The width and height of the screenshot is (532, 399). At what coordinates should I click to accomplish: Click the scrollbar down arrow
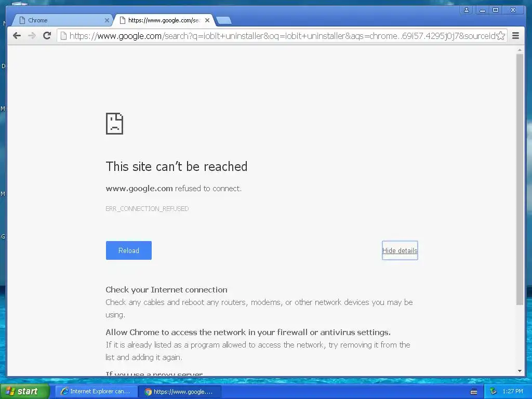[520, 371]
